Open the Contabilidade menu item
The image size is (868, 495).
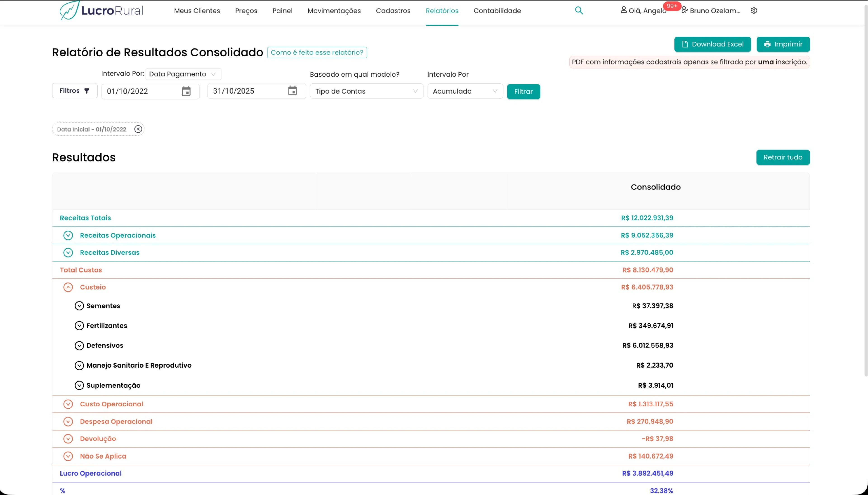pos(497,11)
